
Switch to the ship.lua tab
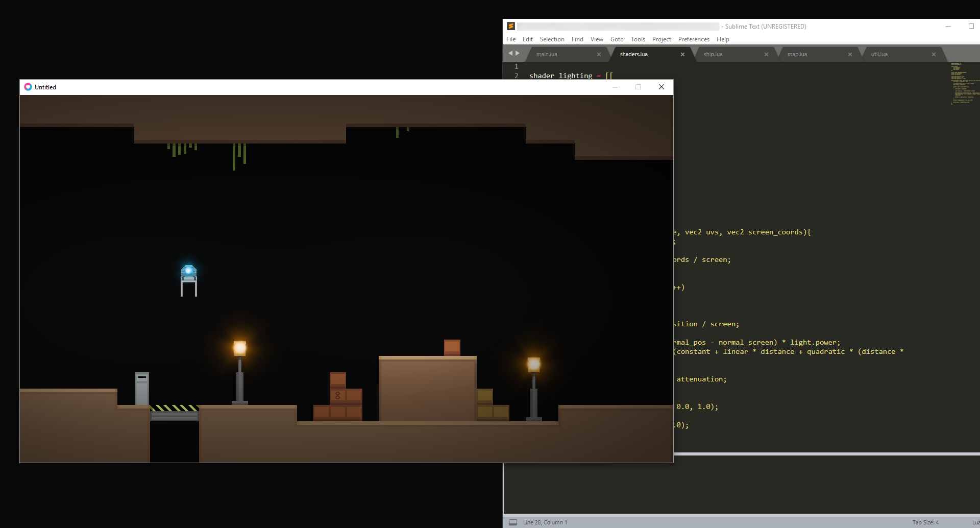click(x=713, y=55)
